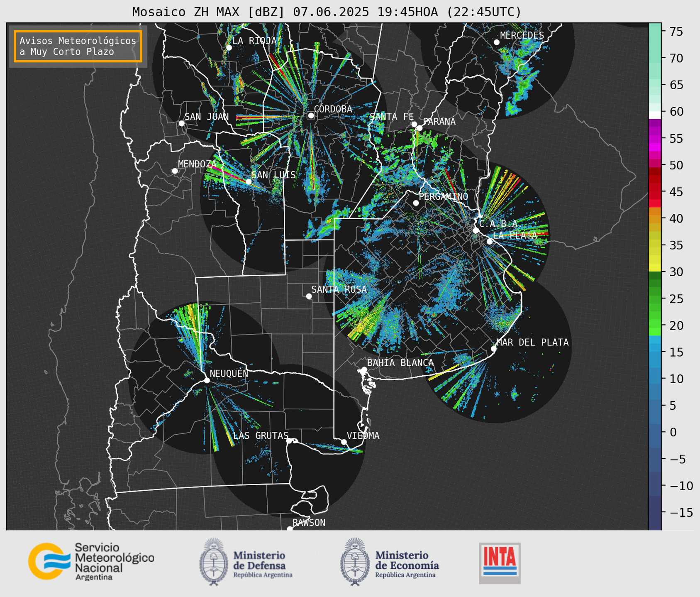Click the San Luis city marker dot
Image resolution: width=700 pixels, height=597 pixels.
tap(249, 181)
